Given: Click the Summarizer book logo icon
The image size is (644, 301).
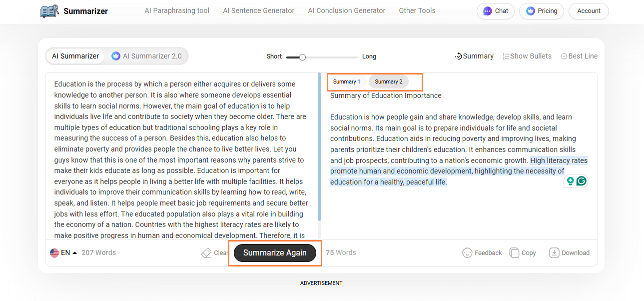Looking at the screenshot, I should pos(49,11).
